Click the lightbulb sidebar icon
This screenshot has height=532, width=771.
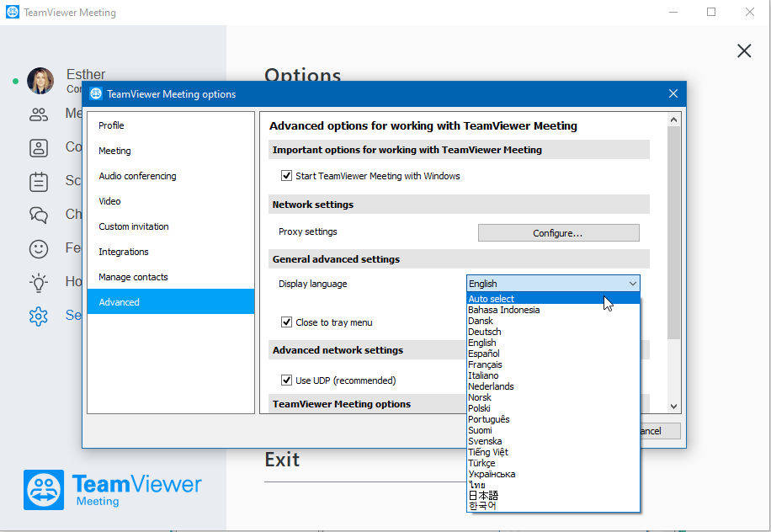point(39,283)
